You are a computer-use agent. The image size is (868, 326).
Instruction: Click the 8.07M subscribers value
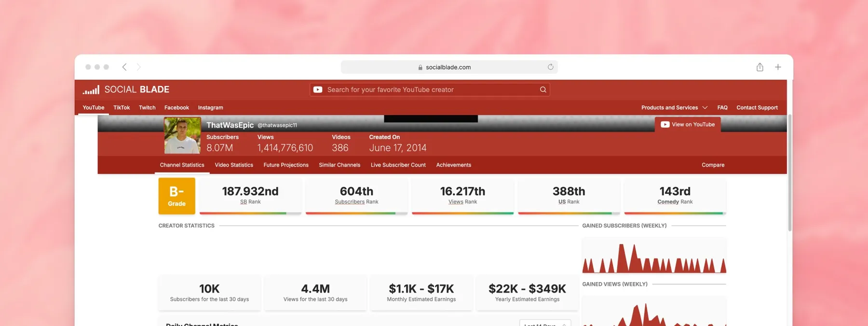(220, 148)
